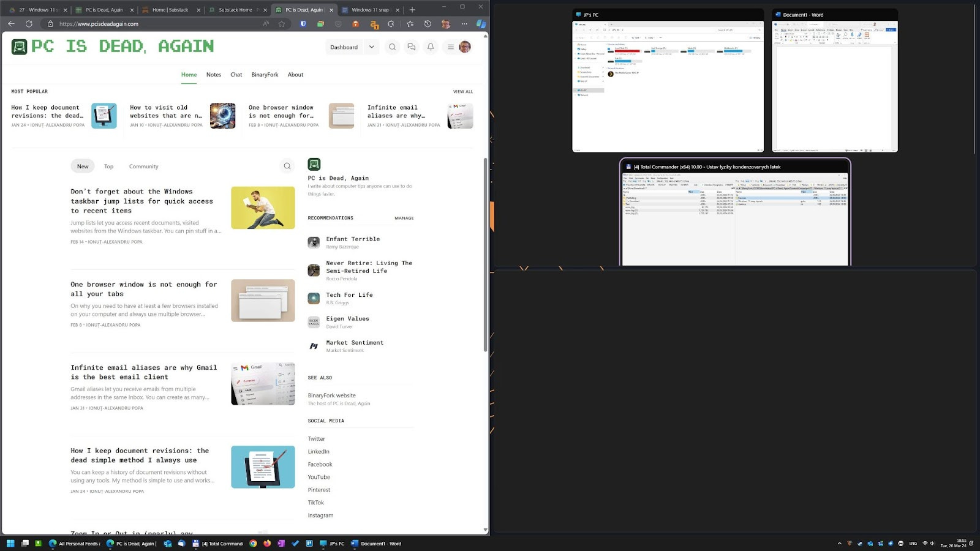Show hidden system tray icons chevron

[839, 543]
